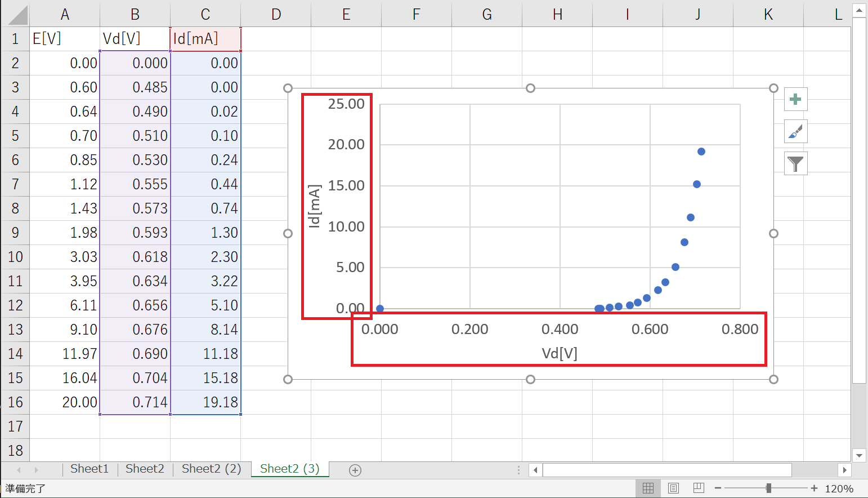The image size is (868, 498).
Task: Click the bottom-left chart resize handle
Action: tap(288, 379)
